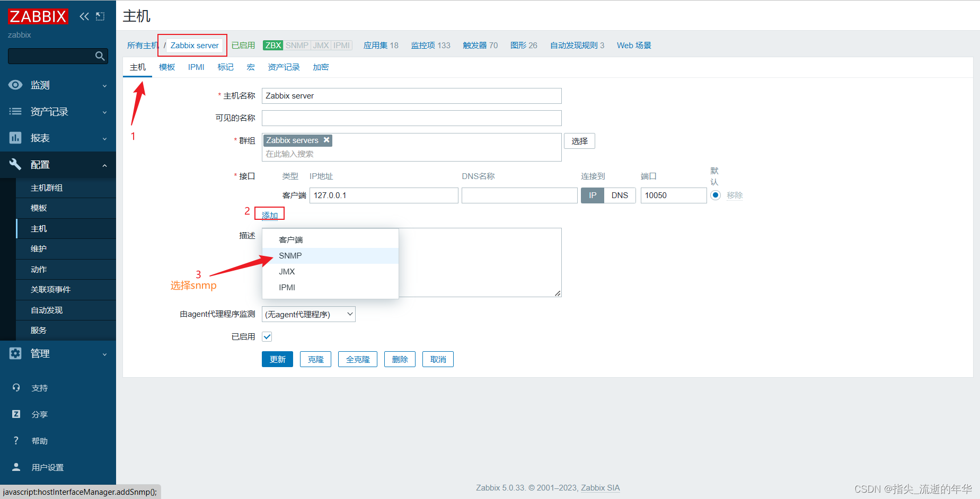Open the Web 场景 link

tap(634, 46)
